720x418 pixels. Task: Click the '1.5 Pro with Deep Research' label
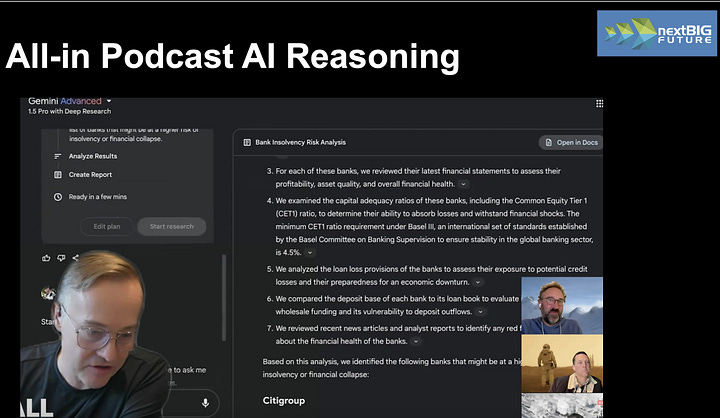tap(69, 112)
